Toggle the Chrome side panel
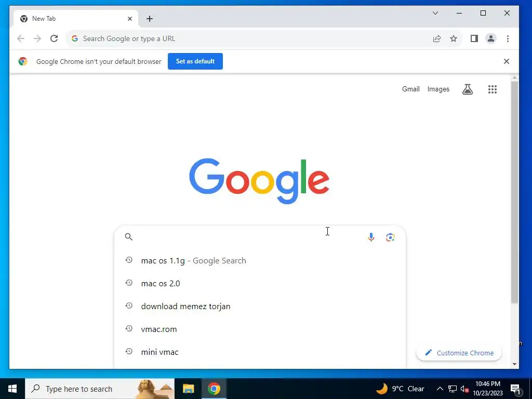The height and width of the screenshot is (399, 532). point(474,38)
